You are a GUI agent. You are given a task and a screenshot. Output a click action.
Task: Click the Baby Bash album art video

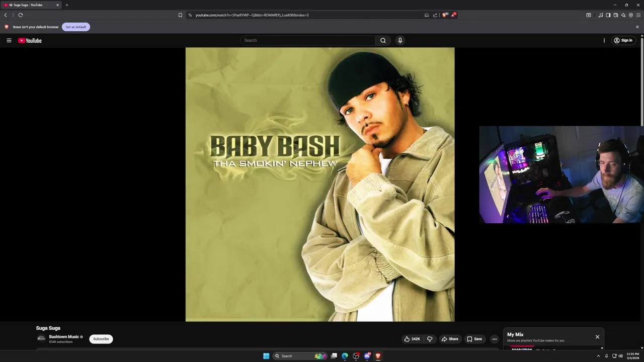pos(320,185)
